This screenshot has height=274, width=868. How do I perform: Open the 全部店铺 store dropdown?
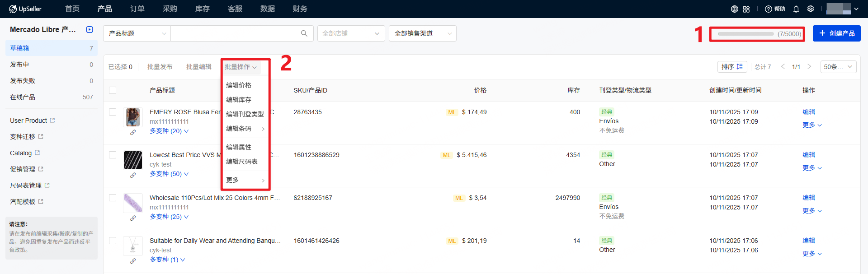(351, 33)
